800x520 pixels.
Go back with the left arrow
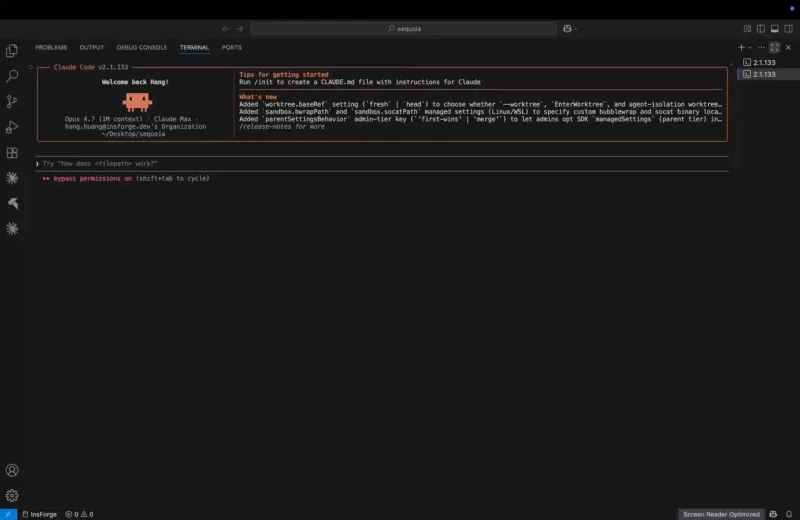point(226,29)
